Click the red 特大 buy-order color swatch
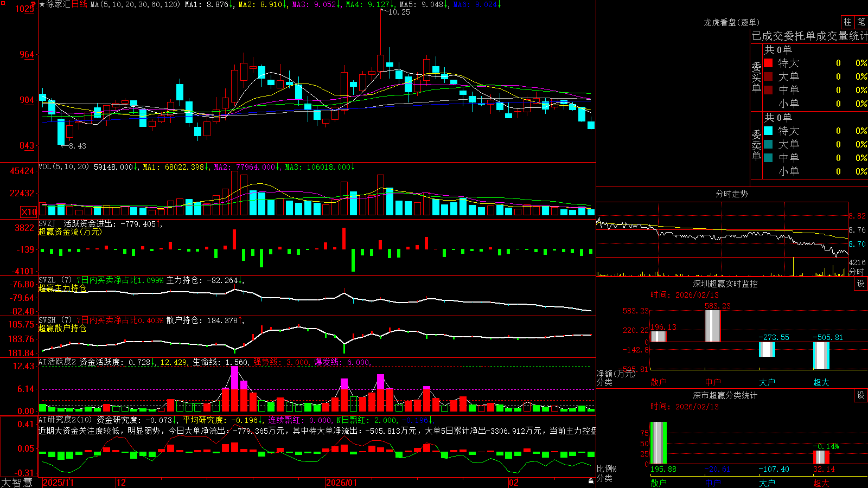The height and width of the screenshot is (488, 868). click(x=768, y=63)
